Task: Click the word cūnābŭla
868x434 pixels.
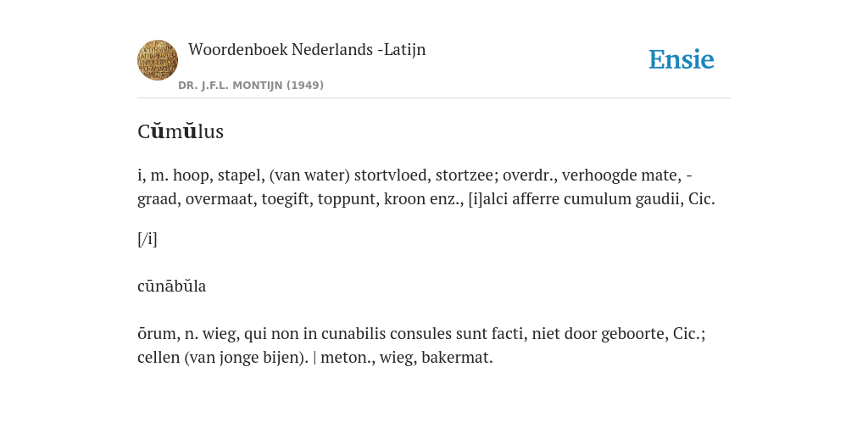Action: tap(171, 287)
